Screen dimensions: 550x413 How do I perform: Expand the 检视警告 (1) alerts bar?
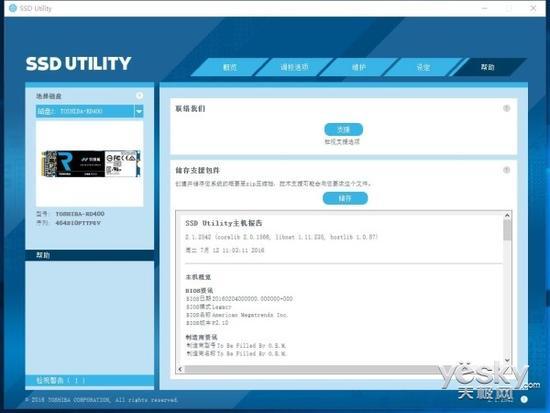(89, 380)
